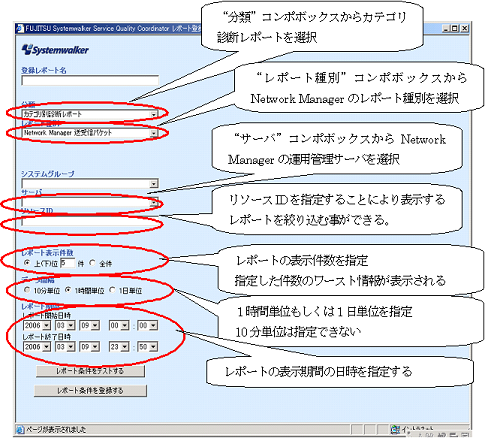This screenshot has width=485, height=438.
Task: Open the end date day dropdown
Action: click(x=90, y=347)
